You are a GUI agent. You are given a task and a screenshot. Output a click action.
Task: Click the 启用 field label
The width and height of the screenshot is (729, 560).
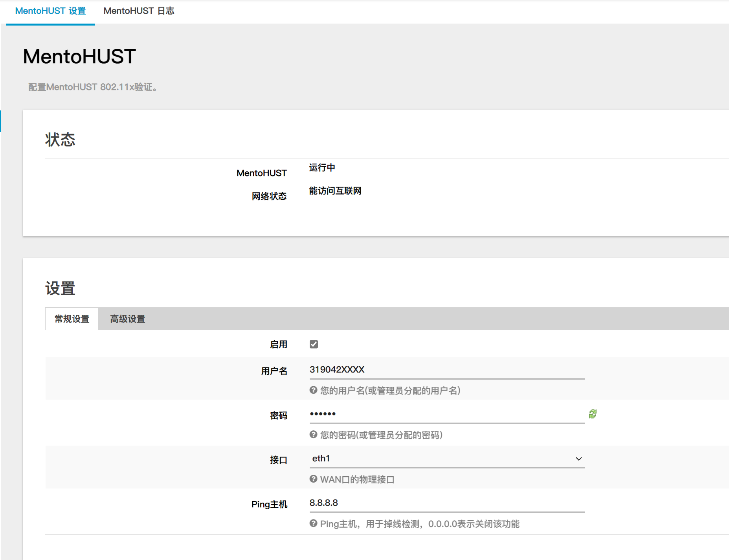[x=278, y=345]
